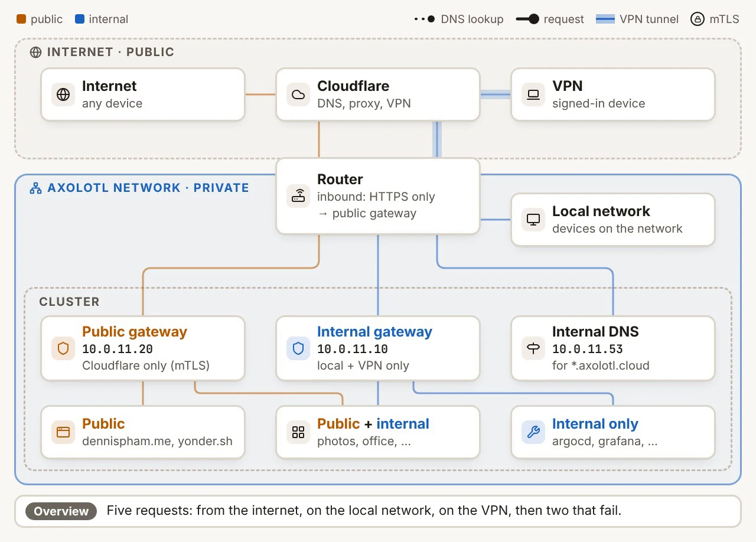Select the monitor icon beside Local network

click(533, 220)
